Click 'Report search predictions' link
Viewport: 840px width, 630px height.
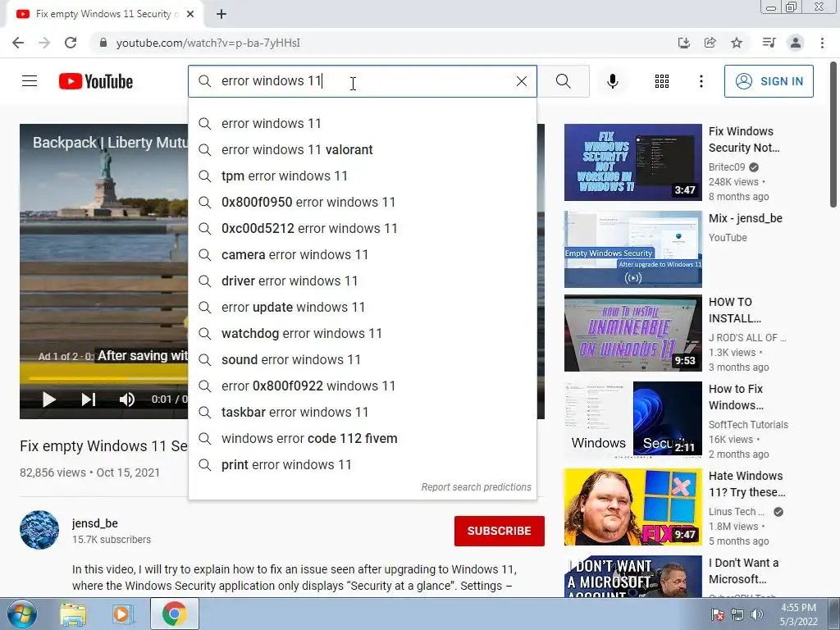point(476,487)
